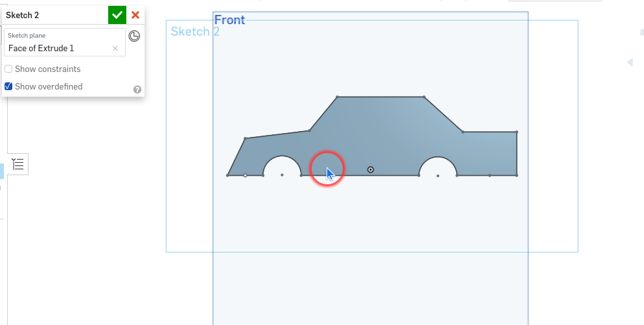Accept Sketch 2 with the green checkmark

(117, 15)
